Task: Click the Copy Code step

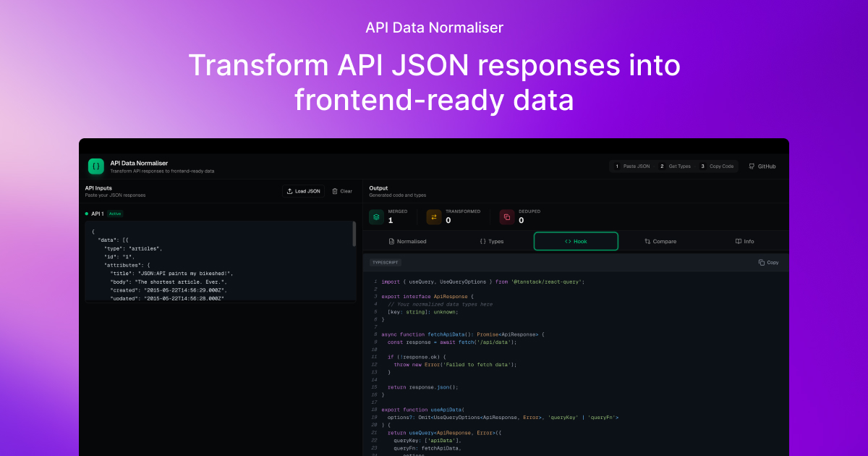Action: tap(717, 166)
